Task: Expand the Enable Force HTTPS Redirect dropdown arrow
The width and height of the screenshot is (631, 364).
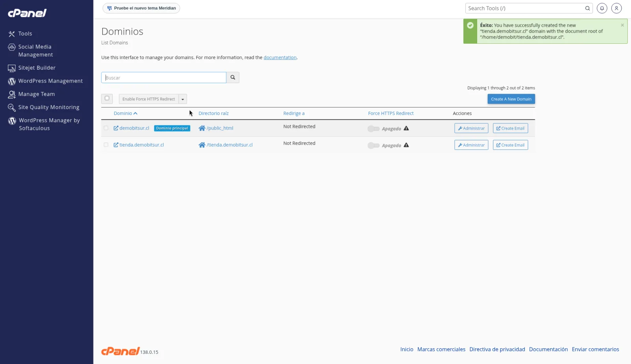Action: click(183, 99)
